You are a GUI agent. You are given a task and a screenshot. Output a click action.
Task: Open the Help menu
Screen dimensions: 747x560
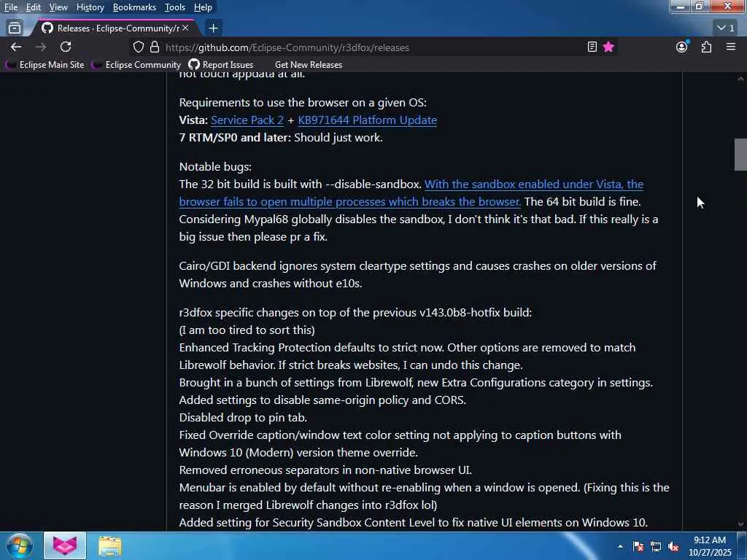[x=203, y=7]
